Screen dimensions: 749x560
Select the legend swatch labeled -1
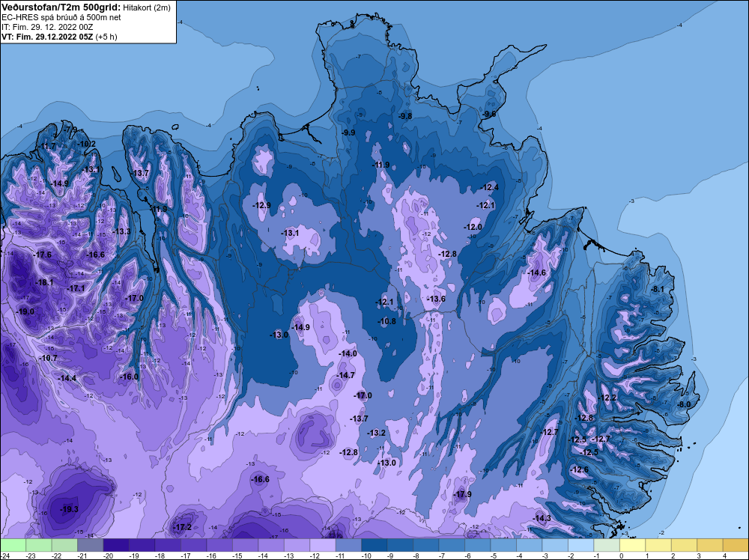tap(607, 545)
